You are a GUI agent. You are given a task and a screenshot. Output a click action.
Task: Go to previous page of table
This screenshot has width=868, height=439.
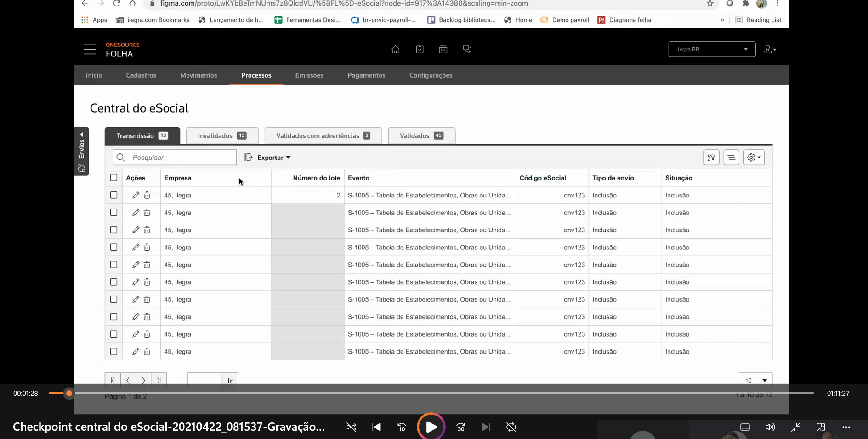(x=128, y=380)
